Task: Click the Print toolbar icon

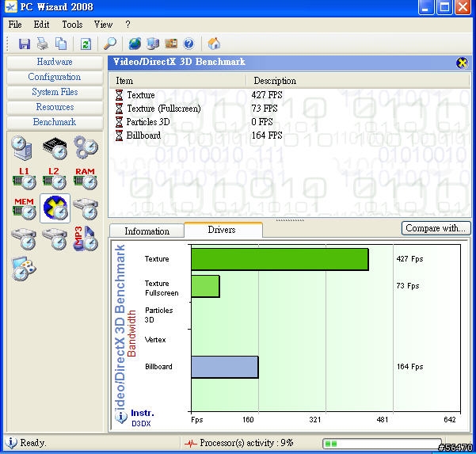Action: click(43, 44)
